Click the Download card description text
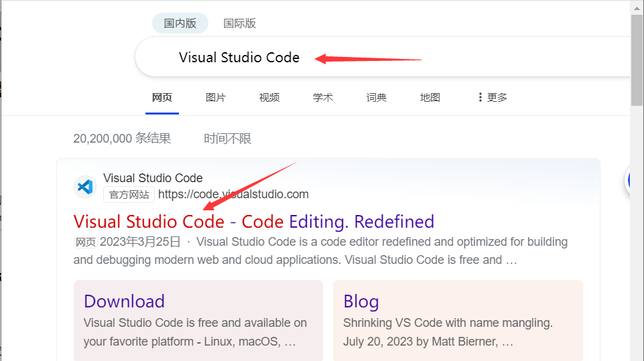 pyautogui.click(x=195, y=332)
